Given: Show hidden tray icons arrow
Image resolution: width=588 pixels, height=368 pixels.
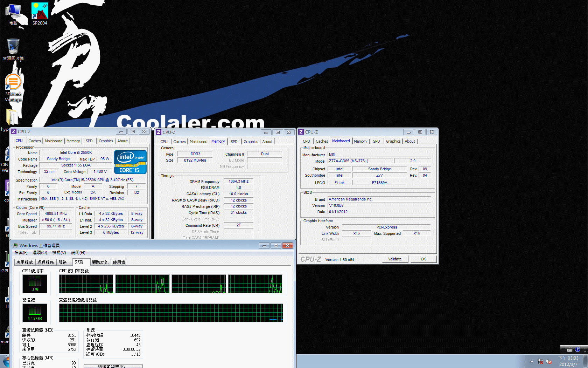Looking at the screenshot, I should [532, 361].
